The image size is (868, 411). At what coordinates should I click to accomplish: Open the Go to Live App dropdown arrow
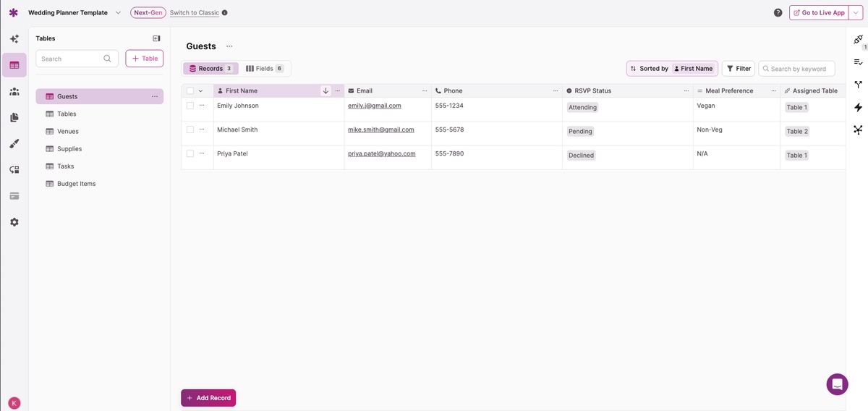(855, 13)
